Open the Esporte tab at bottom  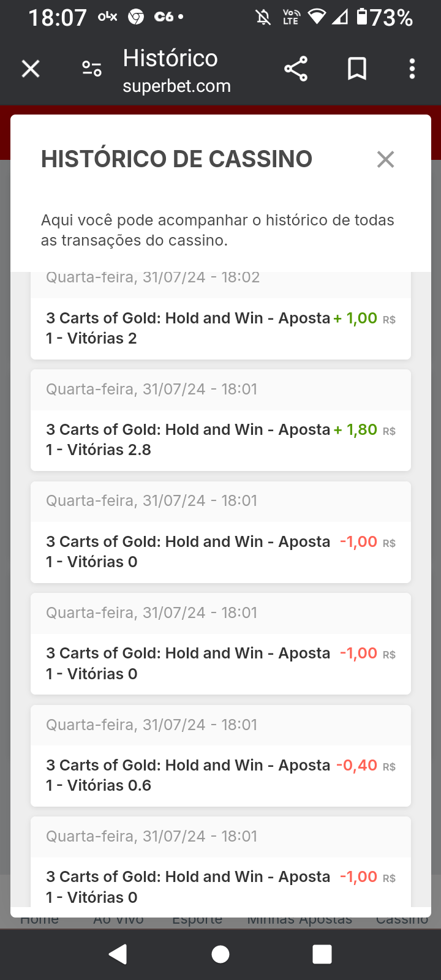pyautogui.click(x=197, y=920)
